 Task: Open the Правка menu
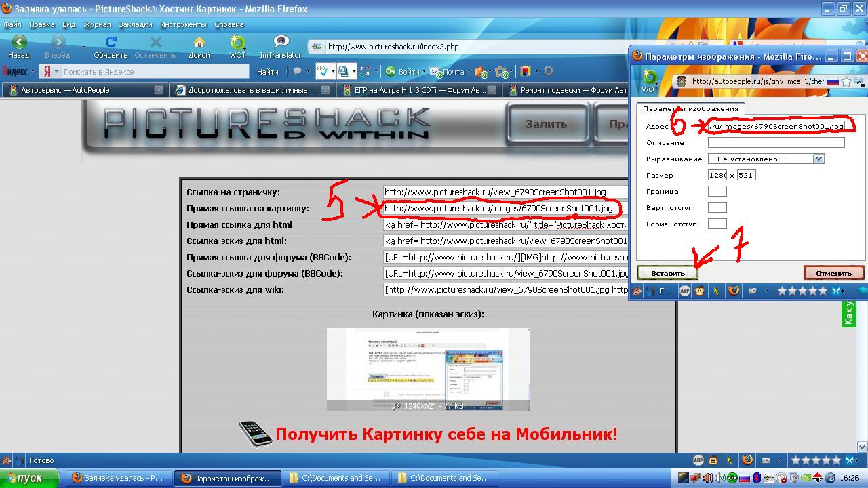point(42,25)
